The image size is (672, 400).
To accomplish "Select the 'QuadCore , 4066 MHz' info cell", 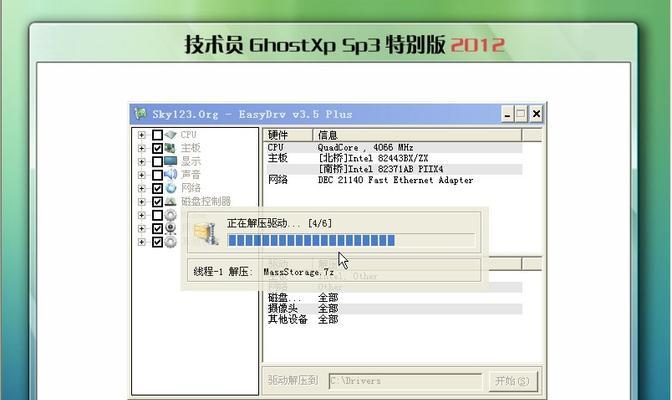I will coord(365,147).
